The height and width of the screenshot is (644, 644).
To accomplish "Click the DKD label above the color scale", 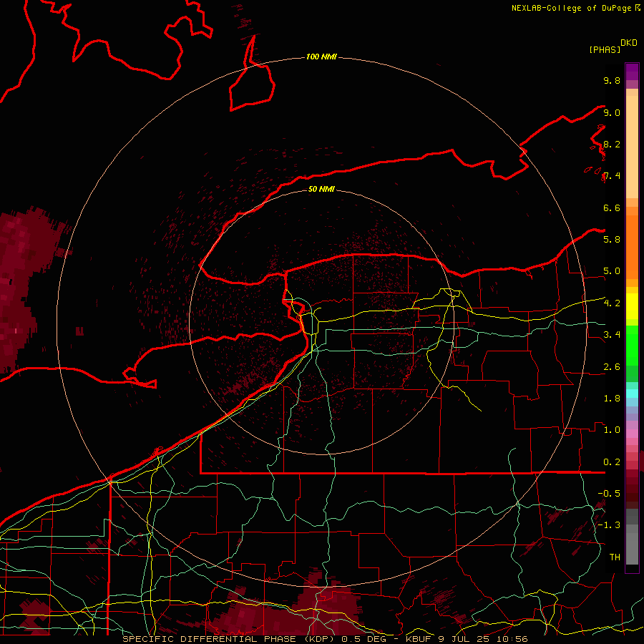I will pos(629,43).
